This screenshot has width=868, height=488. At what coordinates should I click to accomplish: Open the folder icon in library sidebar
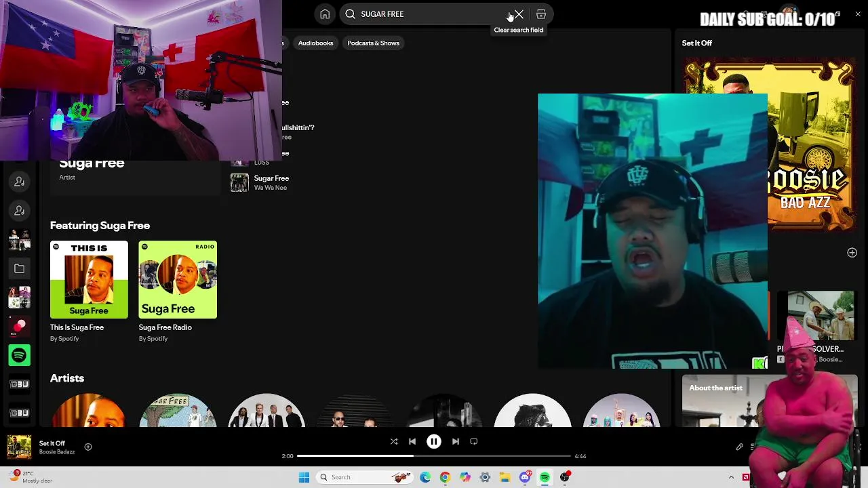[19, 269]
